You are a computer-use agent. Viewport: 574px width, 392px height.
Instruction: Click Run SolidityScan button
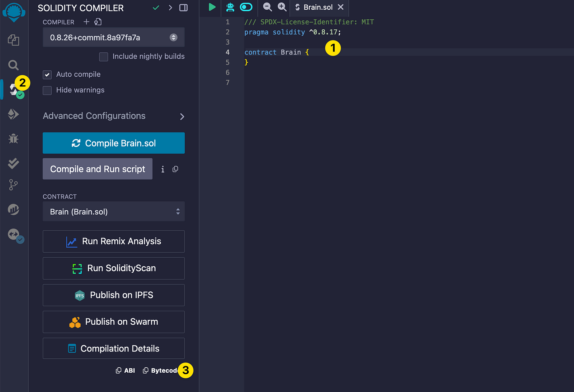(x=114, y=268)
